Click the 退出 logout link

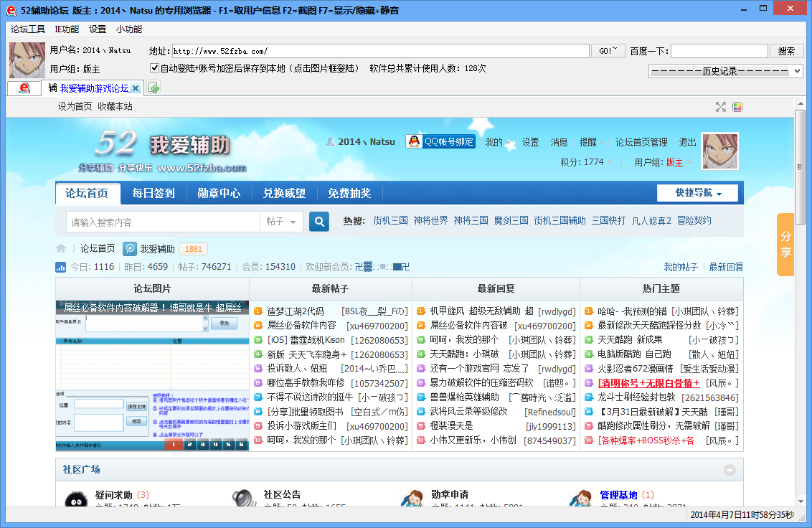[687, 142]
